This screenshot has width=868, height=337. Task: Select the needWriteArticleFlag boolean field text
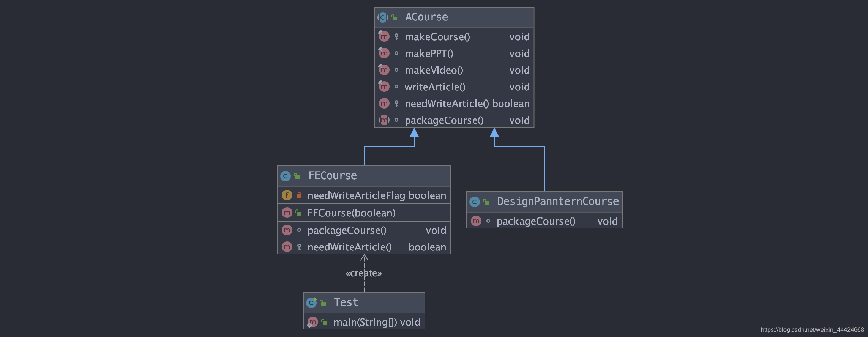click(377, 195)
